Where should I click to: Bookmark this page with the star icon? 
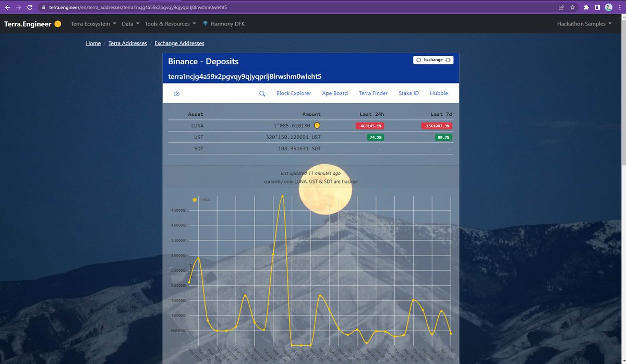point(572,8)
